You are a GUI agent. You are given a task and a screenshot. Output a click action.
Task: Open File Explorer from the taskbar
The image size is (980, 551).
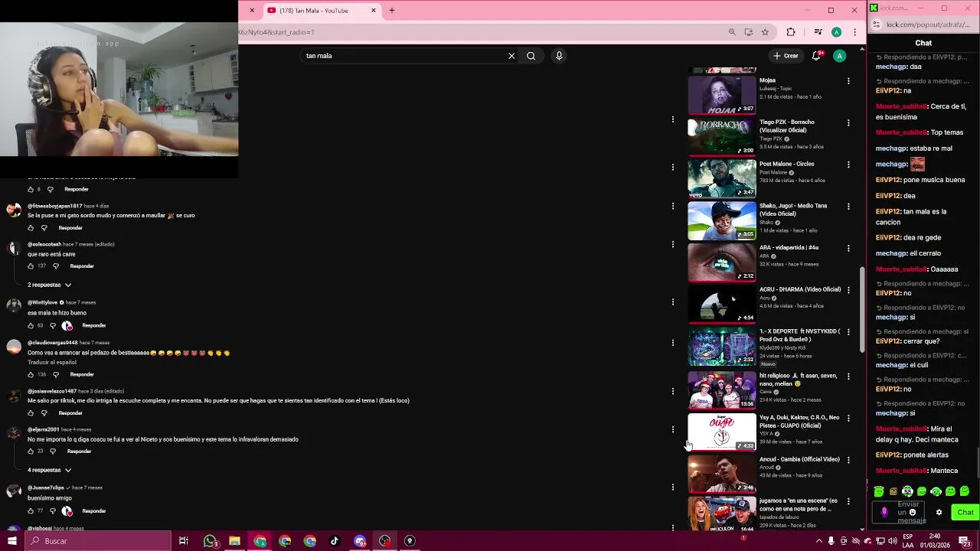235,541
